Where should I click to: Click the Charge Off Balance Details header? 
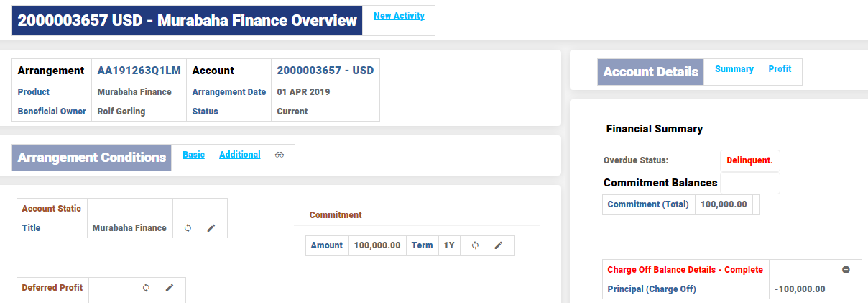pos(685,270)
